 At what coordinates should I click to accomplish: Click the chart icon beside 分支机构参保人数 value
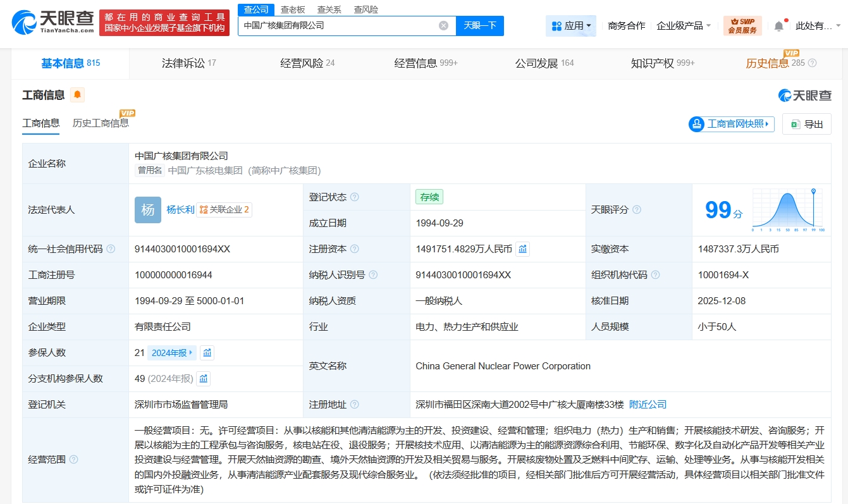pos(204,379)
